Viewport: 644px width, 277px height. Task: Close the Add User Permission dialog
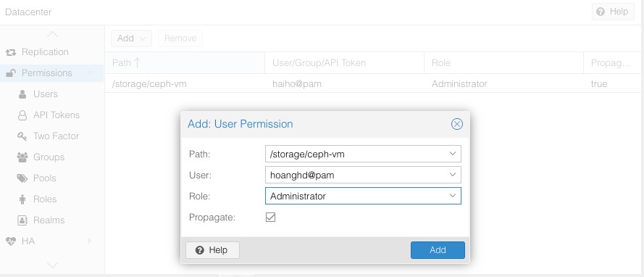(456, 124)
